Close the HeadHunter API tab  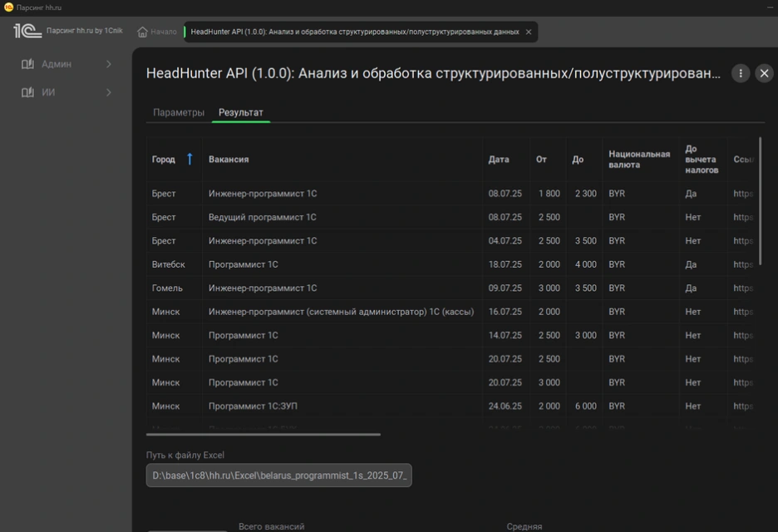coord(528,32)
